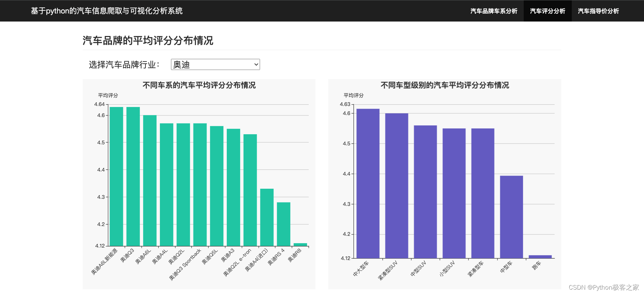Image resolution: width=644 pixels, height=294 pixels.
Task: Click the 奥迪RS 4 bar
Action: coord(284,224)
